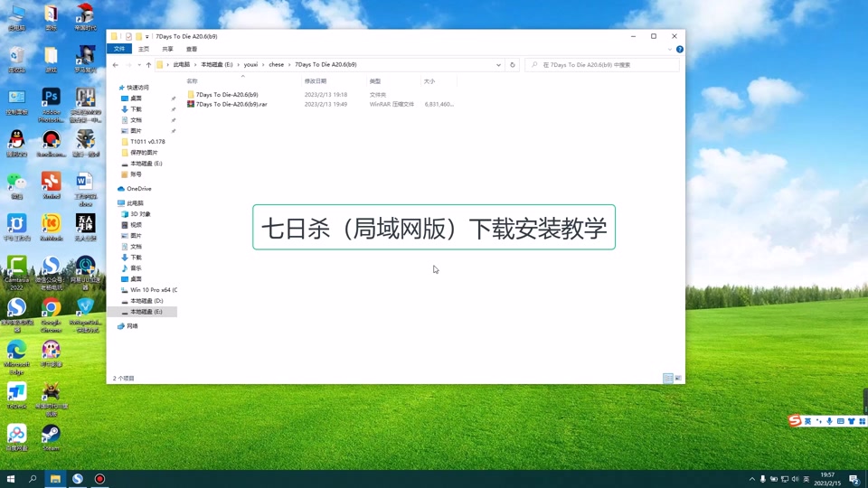
Task: Open the Recycle Bin desktop icon
Action: [16, 60]
